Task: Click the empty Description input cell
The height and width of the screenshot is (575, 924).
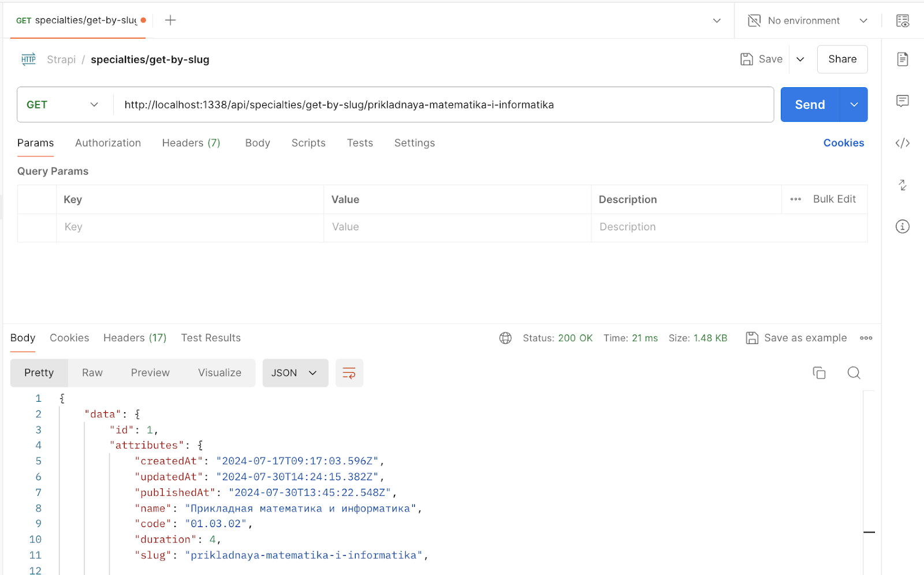Action: [x=729, y=227]
